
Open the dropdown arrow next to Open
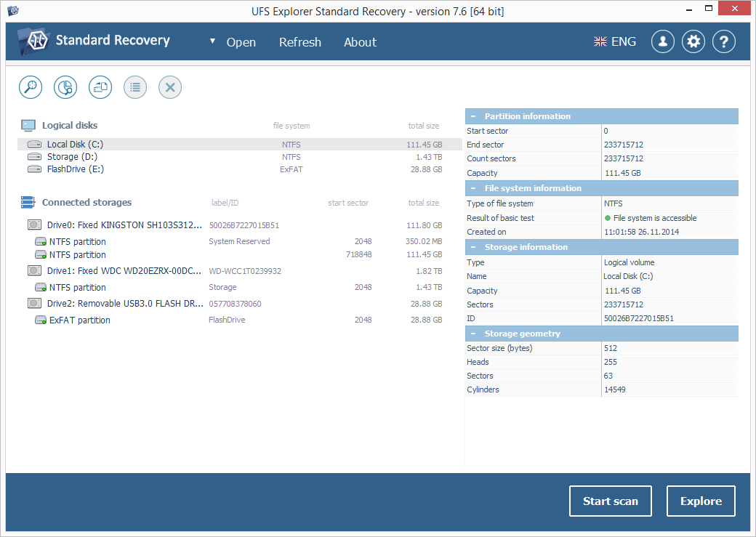[x=212, y=41]
